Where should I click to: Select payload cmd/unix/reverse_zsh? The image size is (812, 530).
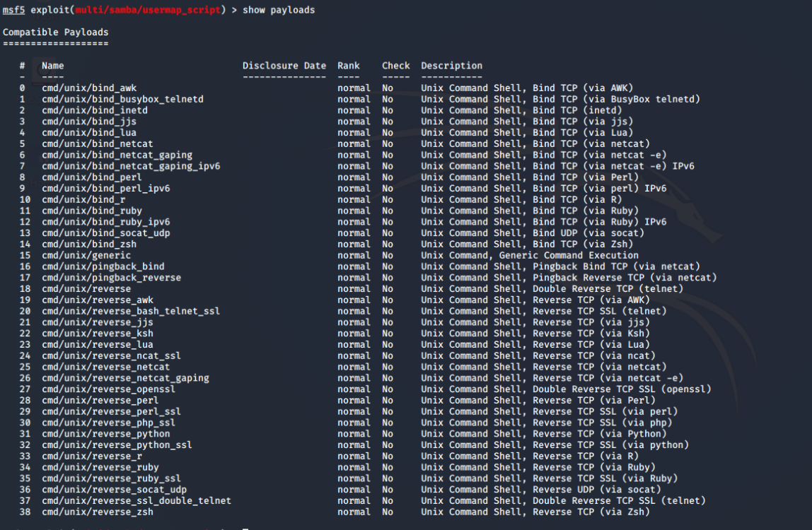(98, 512)
